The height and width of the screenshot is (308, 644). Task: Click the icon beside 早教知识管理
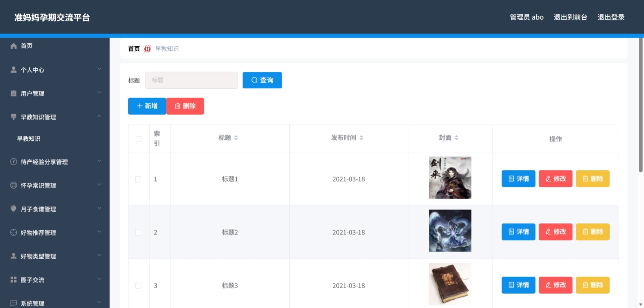[x=14, y=117]
